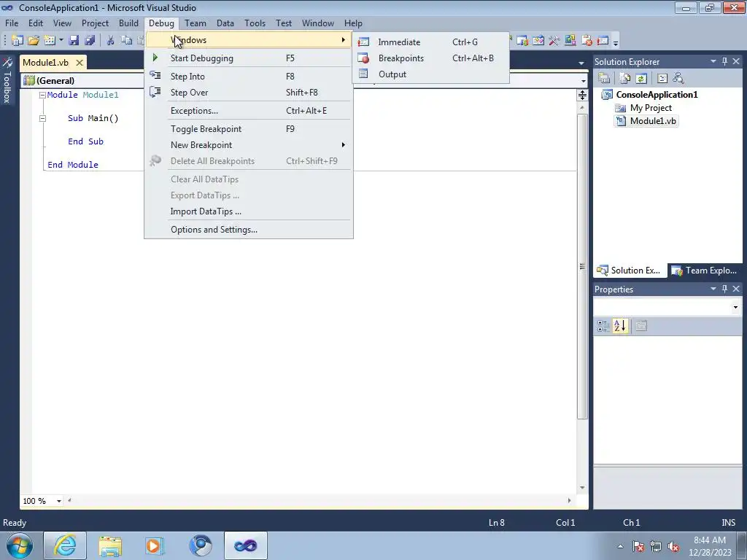The image size is (747, 560).
Task: Click Show All Files icon in Solution Explorer
Action: pos(625,78)
